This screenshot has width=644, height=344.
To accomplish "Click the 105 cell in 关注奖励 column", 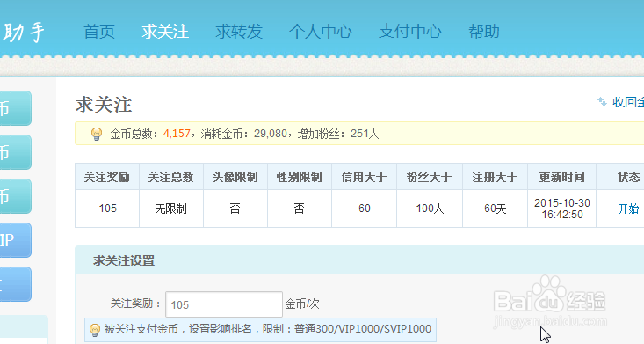I will tap(107, 209).
